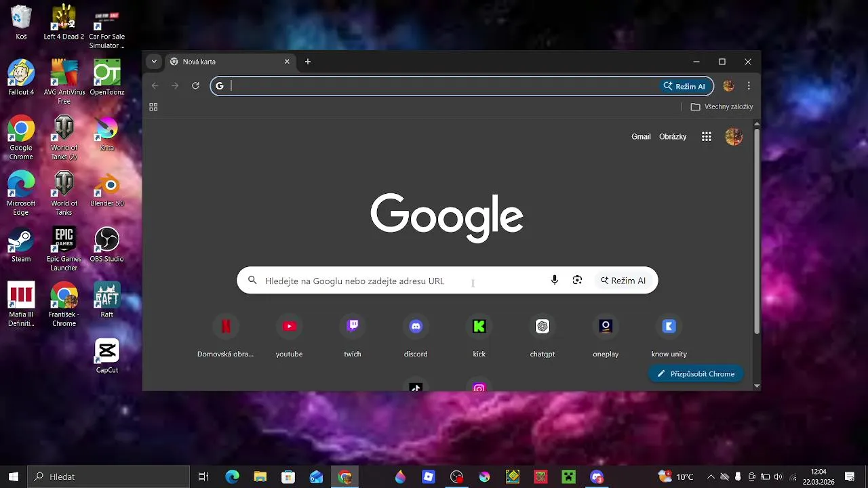868x488 pixels.
Task: Open the Chrome profile avatar in toolbar
Action: [729, 86]
